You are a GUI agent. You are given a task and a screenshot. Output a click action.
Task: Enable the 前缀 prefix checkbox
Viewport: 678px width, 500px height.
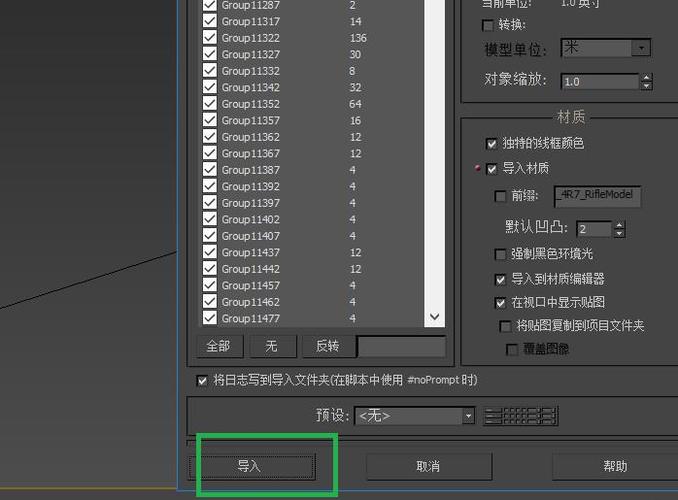point(500,197)
